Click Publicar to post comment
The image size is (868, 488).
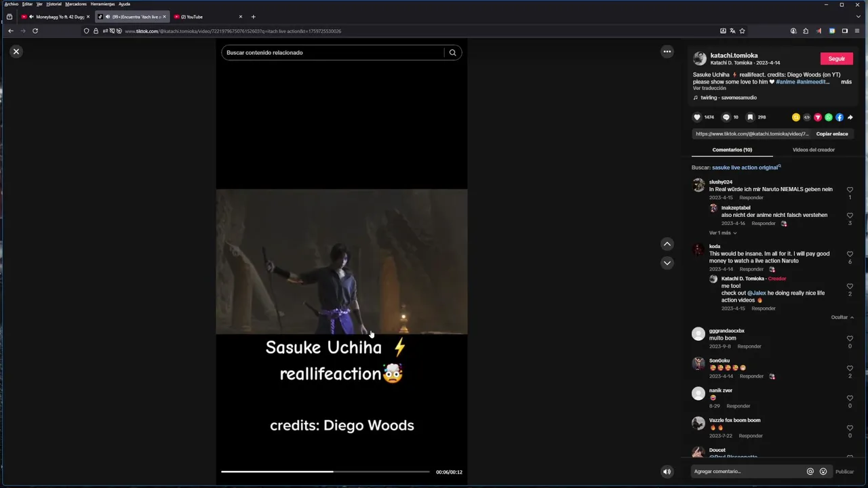point(844,472)
